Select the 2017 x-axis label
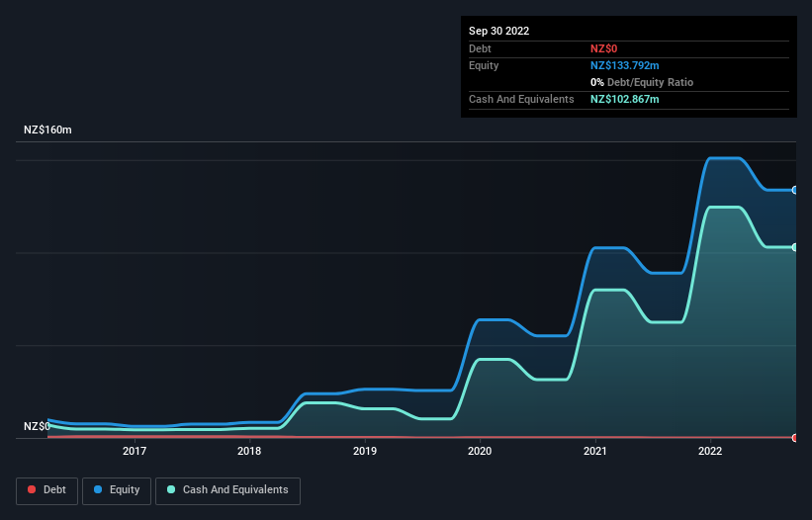 tap(135, 451)
